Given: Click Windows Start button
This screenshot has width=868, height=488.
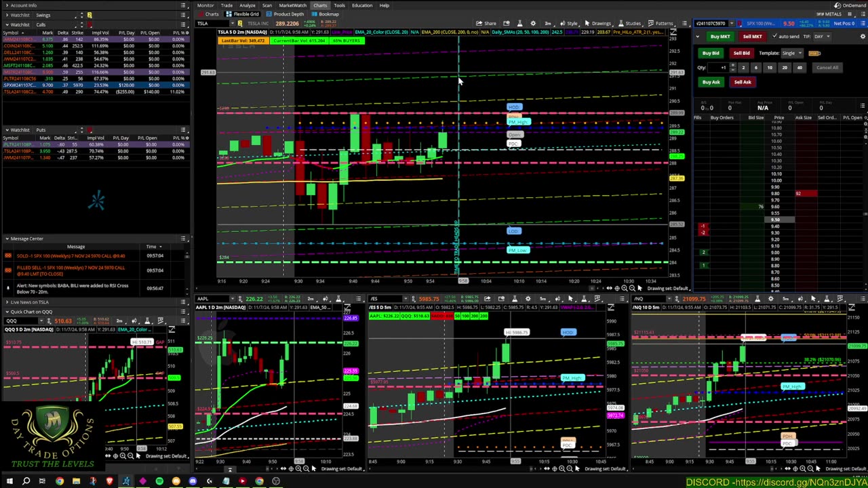Looking at the screenshot, I should [x=9, y=481].
